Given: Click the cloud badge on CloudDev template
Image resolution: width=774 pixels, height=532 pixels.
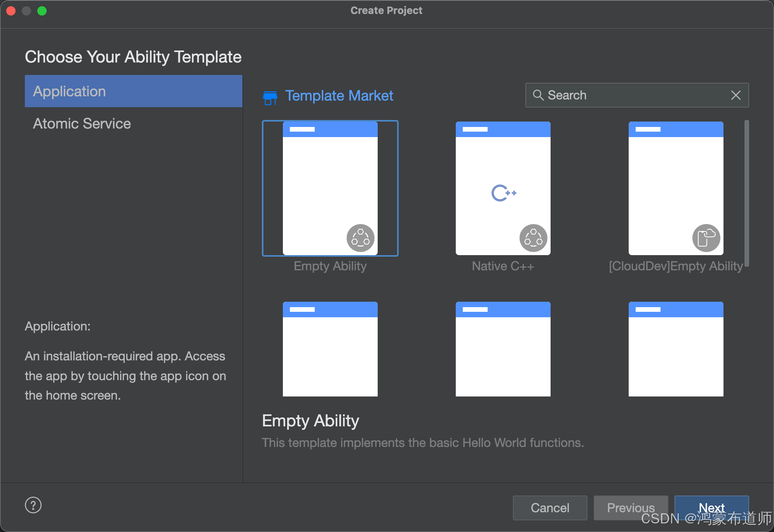Looking at the screenshot, I should [706, 238].
